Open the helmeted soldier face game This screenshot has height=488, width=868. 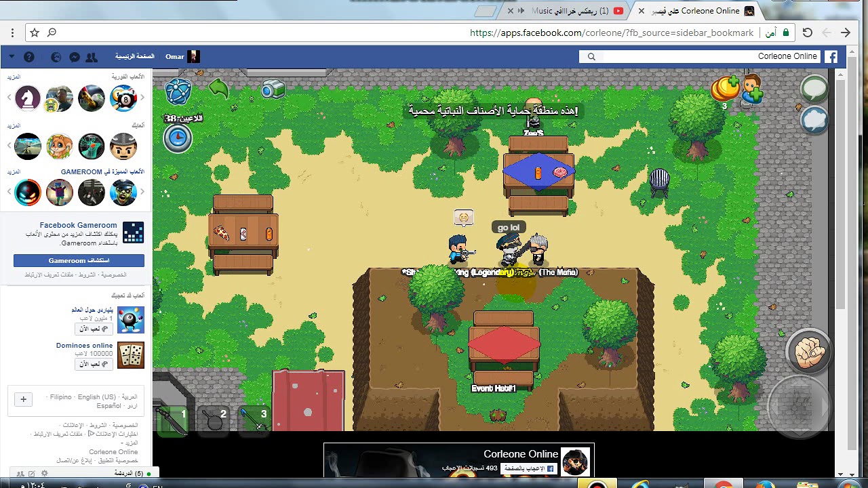123,146
